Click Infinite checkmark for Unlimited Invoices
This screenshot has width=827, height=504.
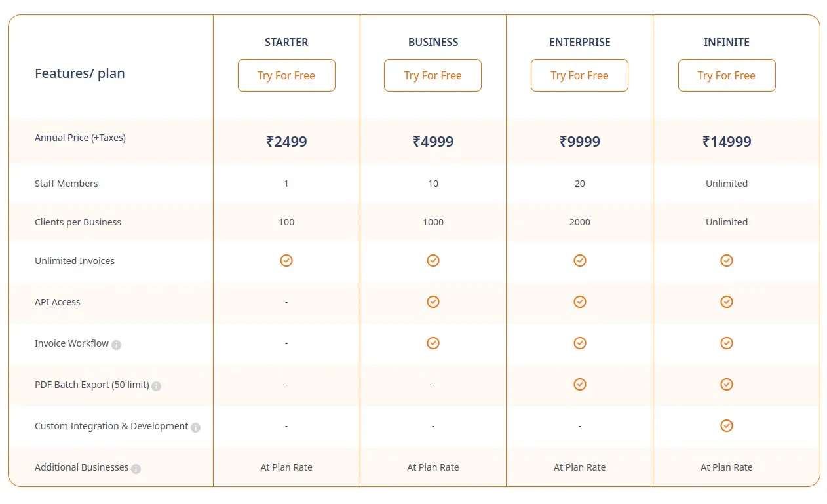727,260
